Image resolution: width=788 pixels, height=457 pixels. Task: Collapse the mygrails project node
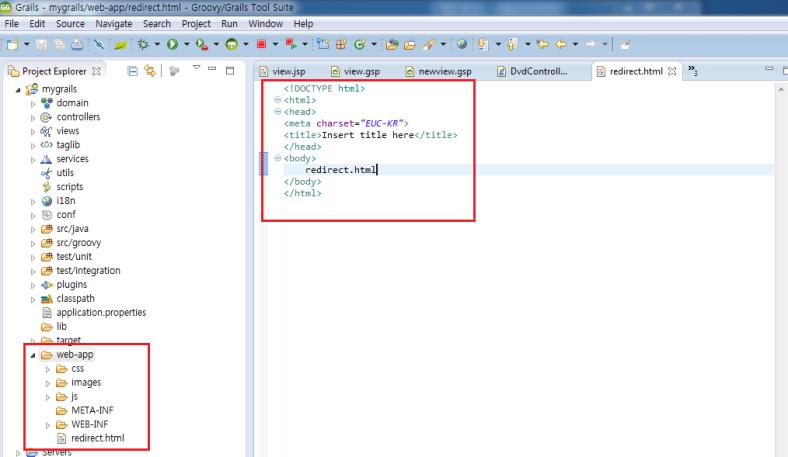(x=18, y=90)
